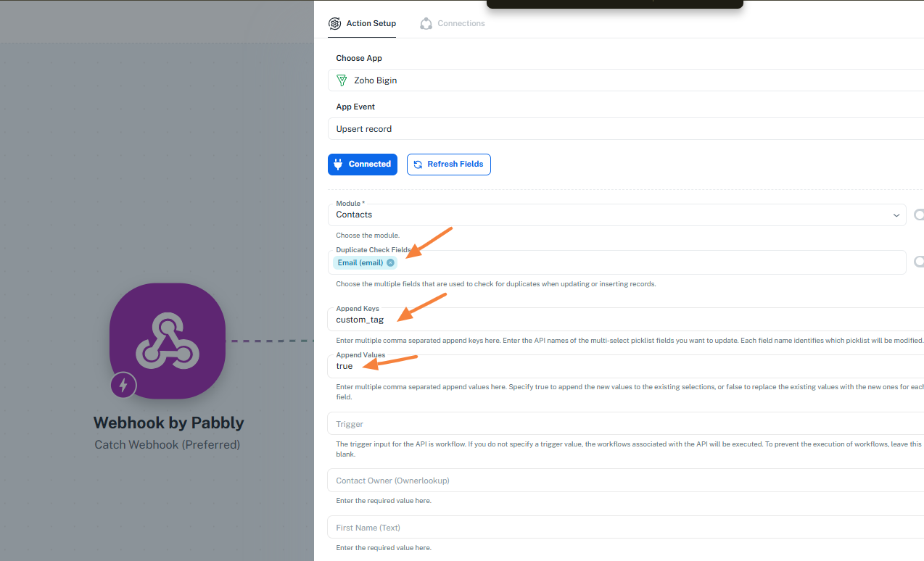Select the Webhook by Pabbly node icon
Viewport: 924px width, 561px height.
(168, 341)
